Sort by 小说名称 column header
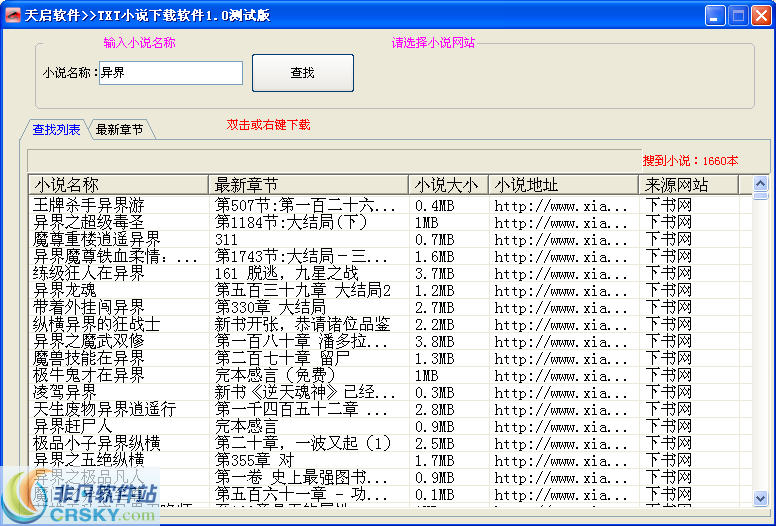This screenshot has height=526, width=776. point(118,185)
